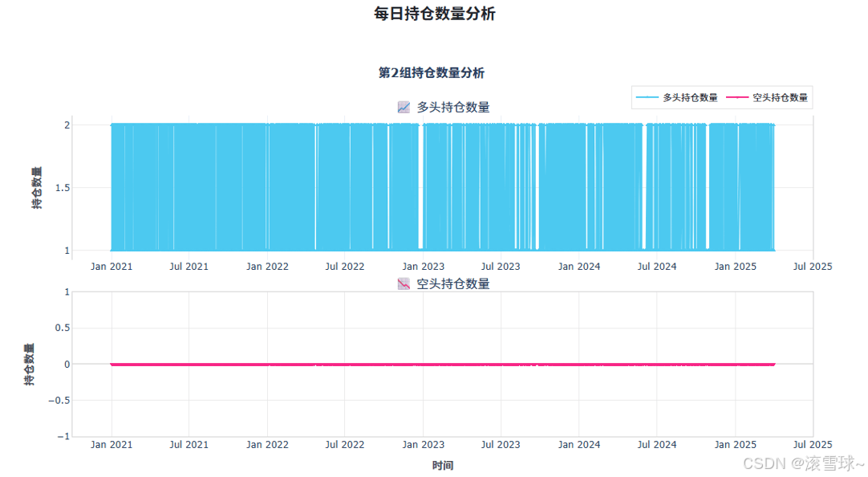Screen dimensions: 868x477
Task: Click the Jan 2024 tick of the bottom chart
Action: (579, 445)
